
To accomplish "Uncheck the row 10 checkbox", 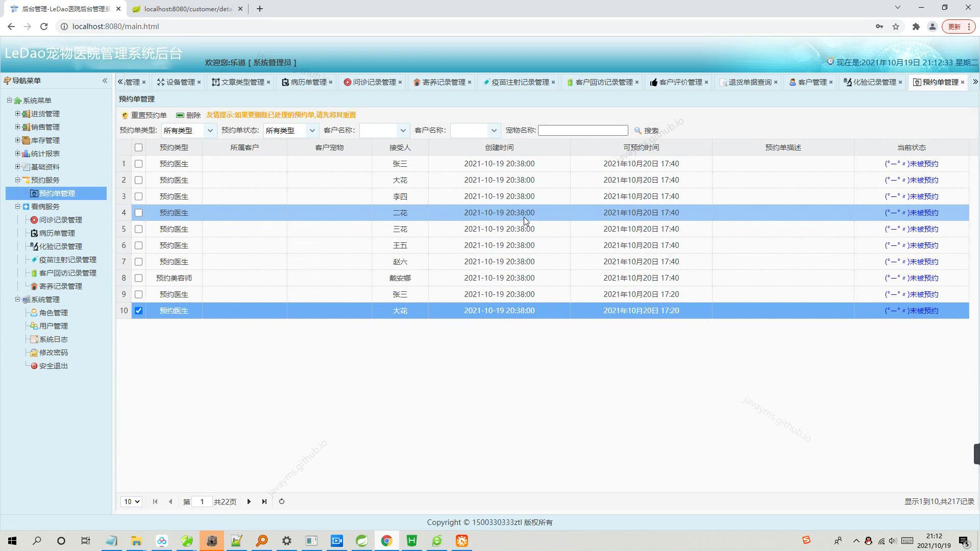I will click(x=138, y=311).
